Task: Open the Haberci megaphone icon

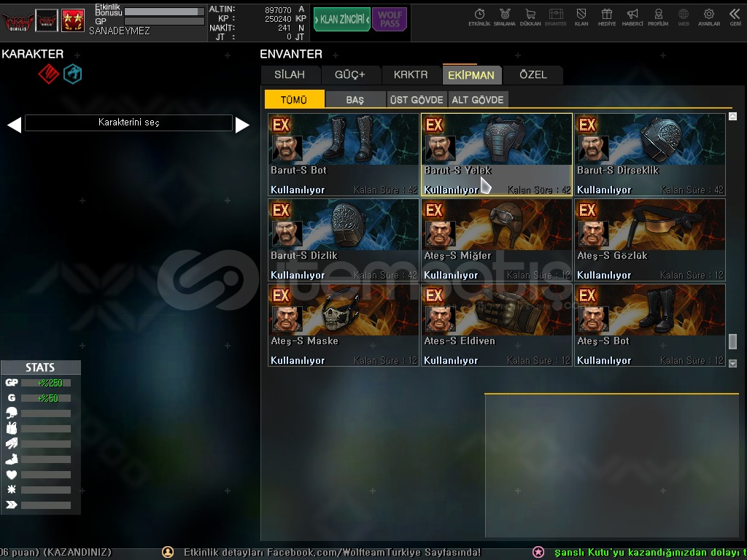Action: (632, 17)
